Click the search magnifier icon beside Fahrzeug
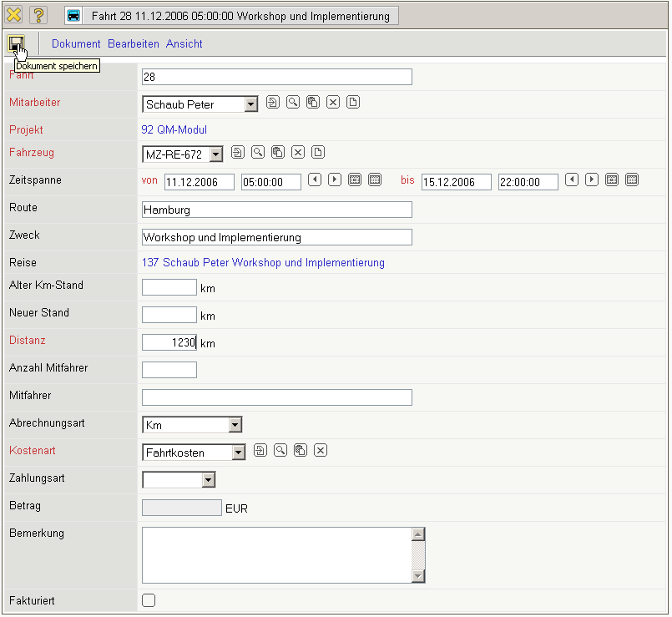 [x=258, y=153]
